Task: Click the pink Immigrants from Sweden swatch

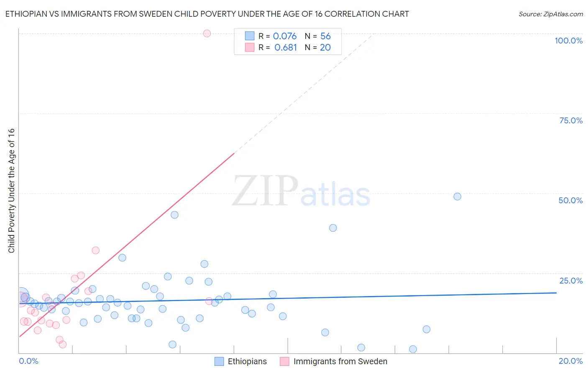Action: pyautogui.click(x=285, y=361)
